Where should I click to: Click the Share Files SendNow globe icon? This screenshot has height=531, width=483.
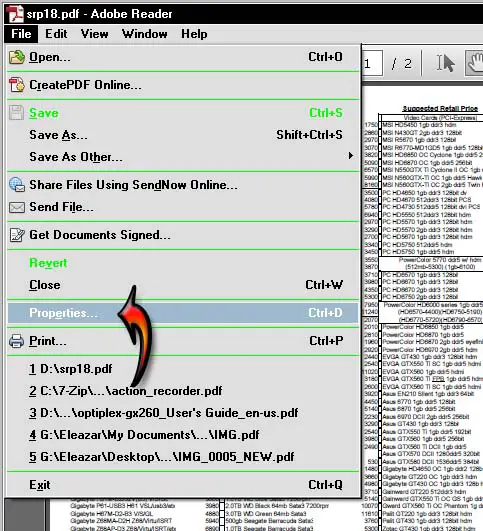(17, 185)
